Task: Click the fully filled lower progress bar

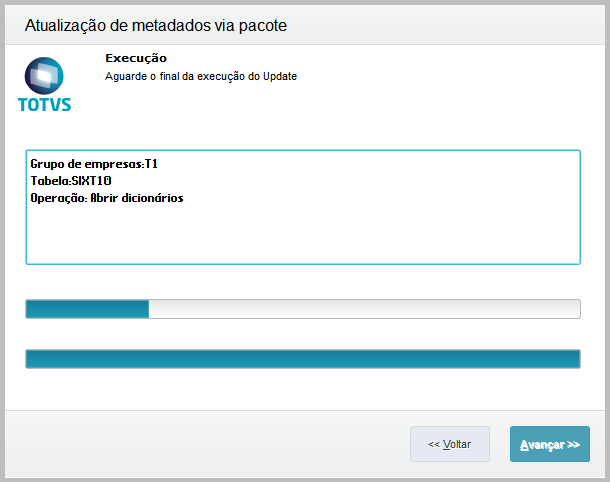Action: [x=302, y=359]
